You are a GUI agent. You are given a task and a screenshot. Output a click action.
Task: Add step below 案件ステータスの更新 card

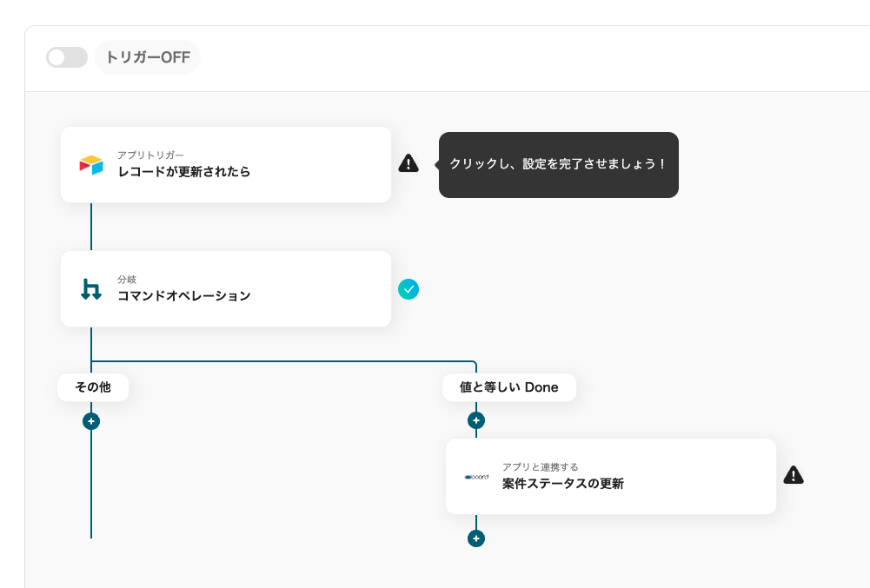click(x=475, y=538)
